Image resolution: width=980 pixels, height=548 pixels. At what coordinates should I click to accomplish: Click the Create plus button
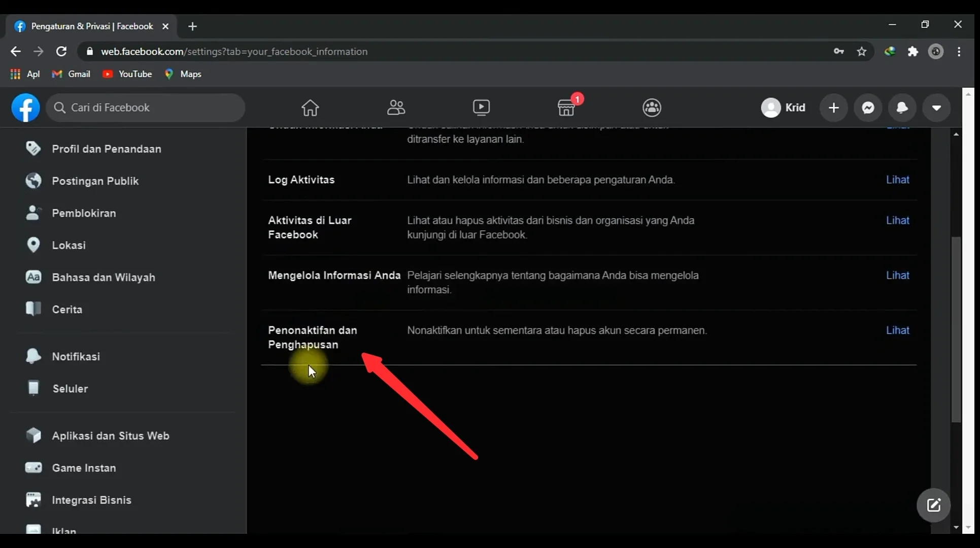pyautogui.click(x=834, y=108)
